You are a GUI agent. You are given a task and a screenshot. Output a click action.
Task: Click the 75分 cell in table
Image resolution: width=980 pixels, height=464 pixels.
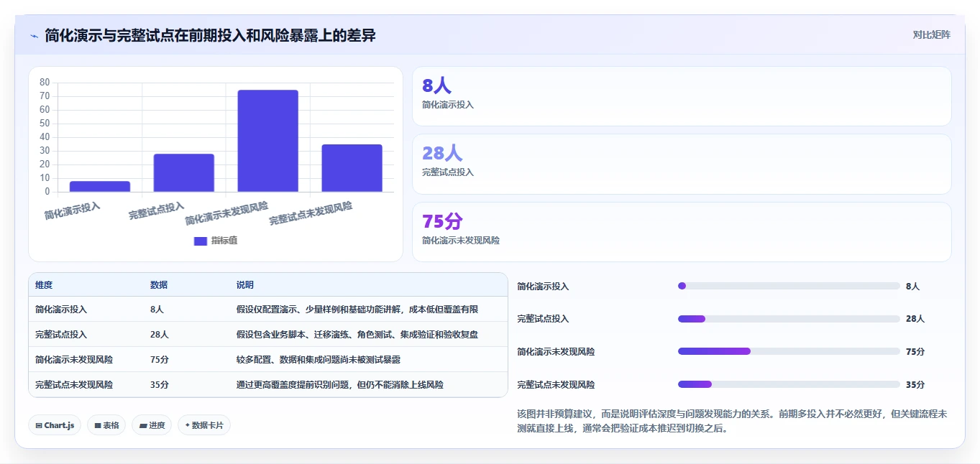click(160, 360)
